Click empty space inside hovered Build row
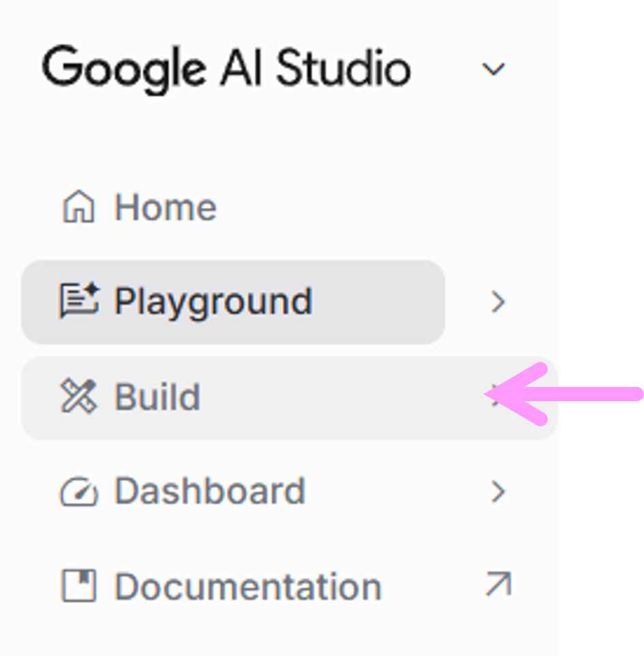 point(341,396)
